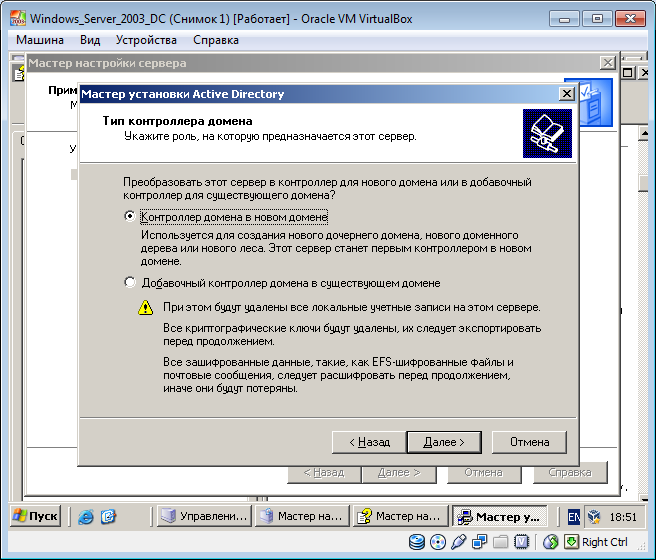Switch to Управлени... taskbar button

pyautogui.click(x=205, y=516)
